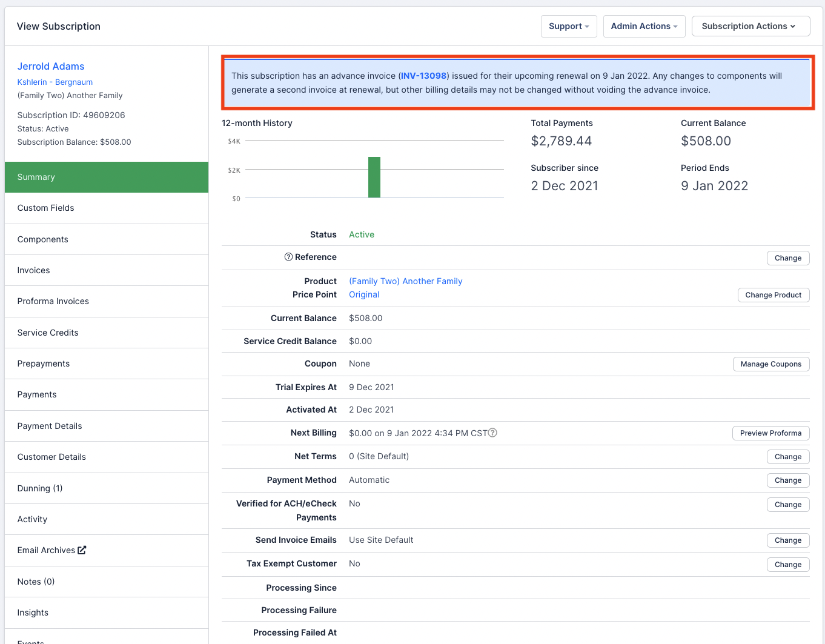
Task: Click Change next to Payment Method
Action: point(787,480)
